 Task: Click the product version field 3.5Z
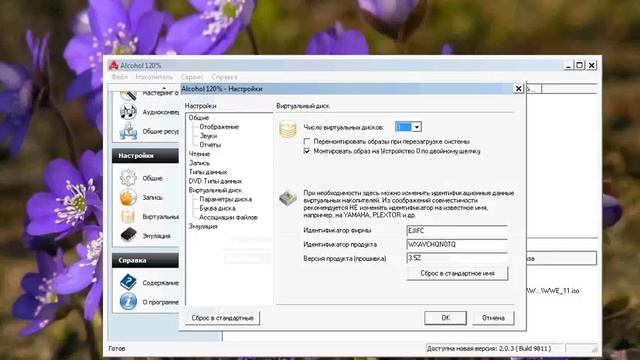457,258
